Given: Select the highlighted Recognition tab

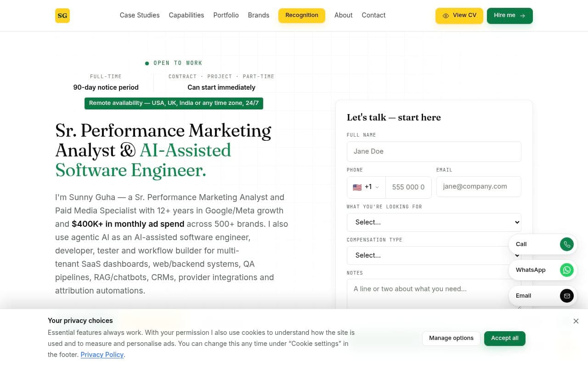Looking at the screenshot, I should point(302,15).
